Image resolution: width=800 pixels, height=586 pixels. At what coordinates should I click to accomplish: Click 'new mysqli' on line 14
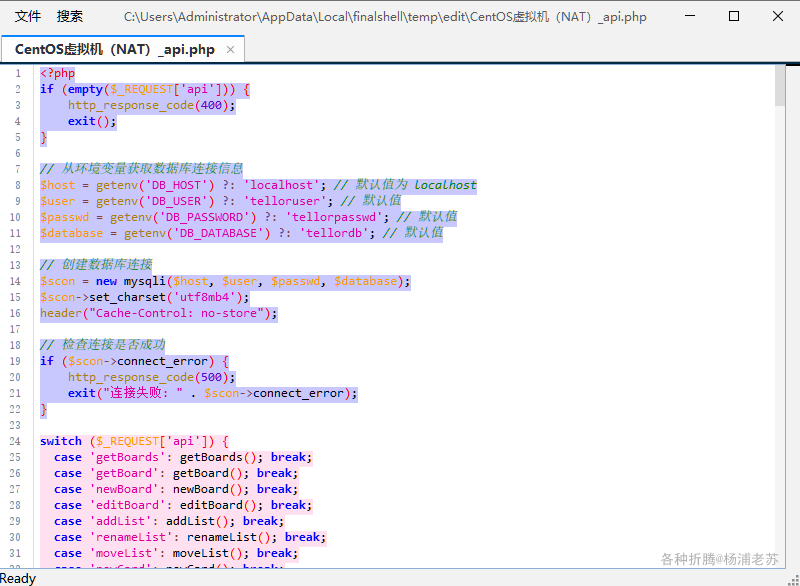click(x=131, y=281)
